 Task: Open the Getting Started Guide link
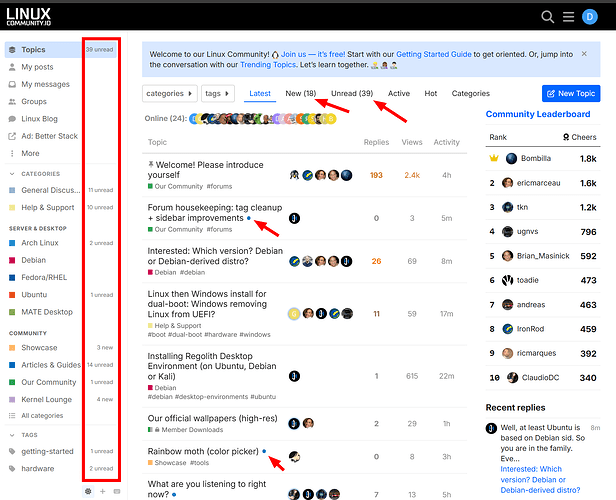[434, 54]
